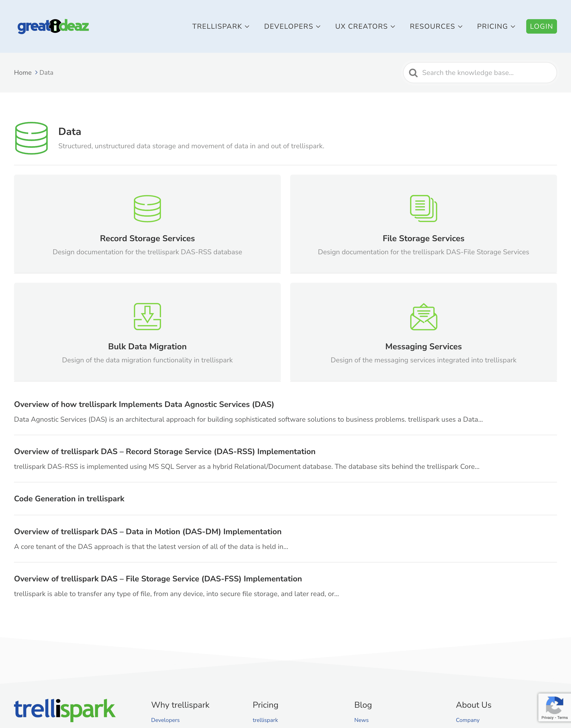The width and height of the screenshot is (571, 728).
Task: Open the Record Storage Services database icon
Action: pyautogui.click(x=147, y=209)
